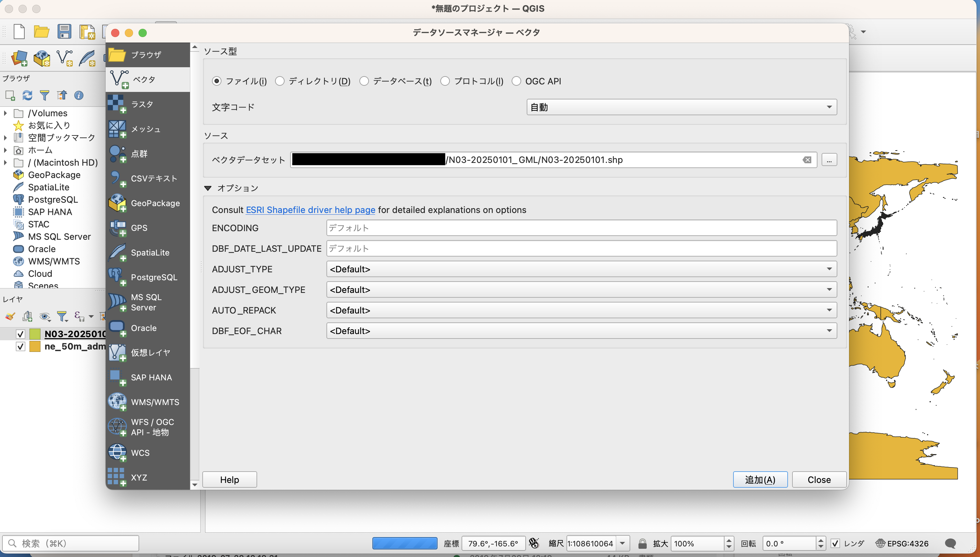The height and width of the screenshot is (557, 980).
Task: Clear the vector dataset path field
Action: pyautogui.click(x=807, y=160)
